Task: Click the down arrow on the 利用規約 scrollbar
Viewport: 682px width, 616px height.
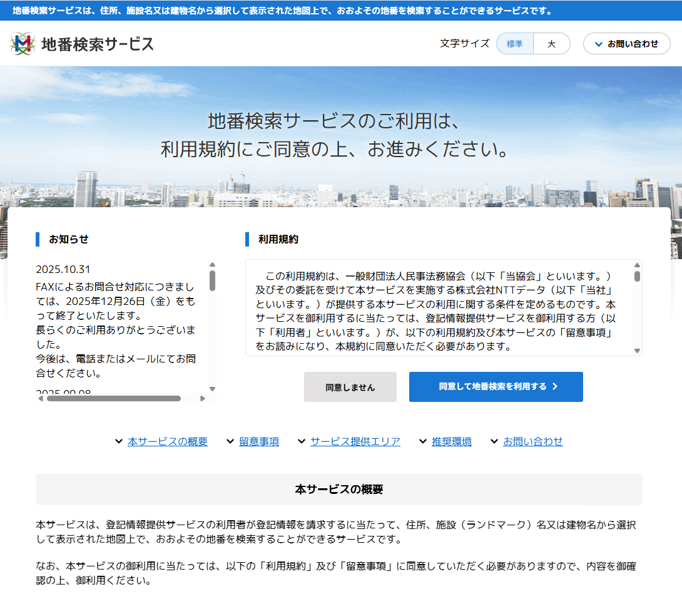Action: 636,352
